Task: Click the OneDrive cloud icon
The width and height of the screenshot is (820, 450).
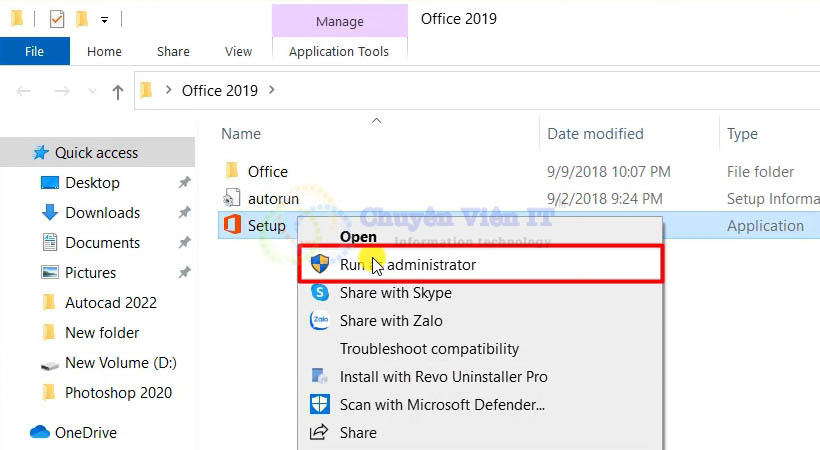Action: pos(40,433)
